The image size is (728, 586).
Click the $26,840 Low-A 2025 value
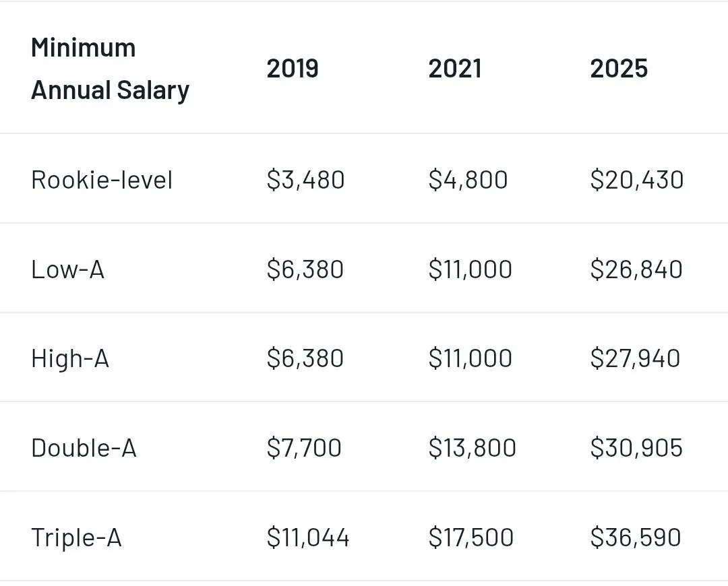click(x=636, y=269)
